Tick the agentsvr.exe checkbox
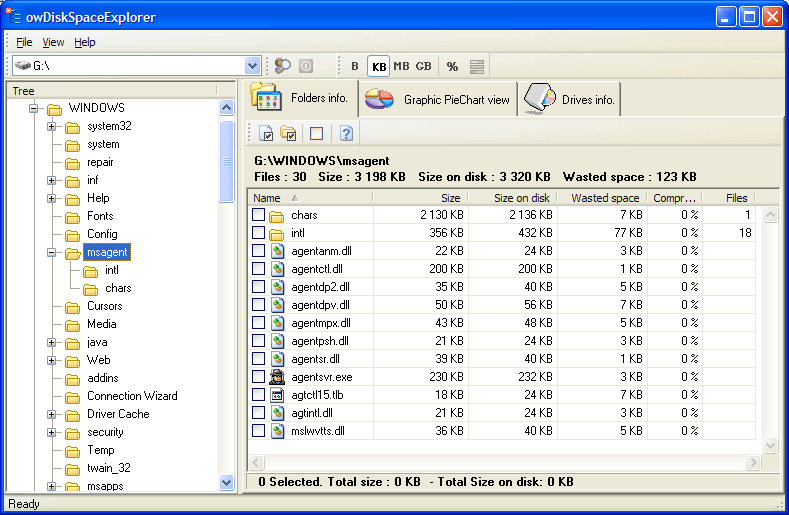The image size is (789, 515). pos(259,377)
